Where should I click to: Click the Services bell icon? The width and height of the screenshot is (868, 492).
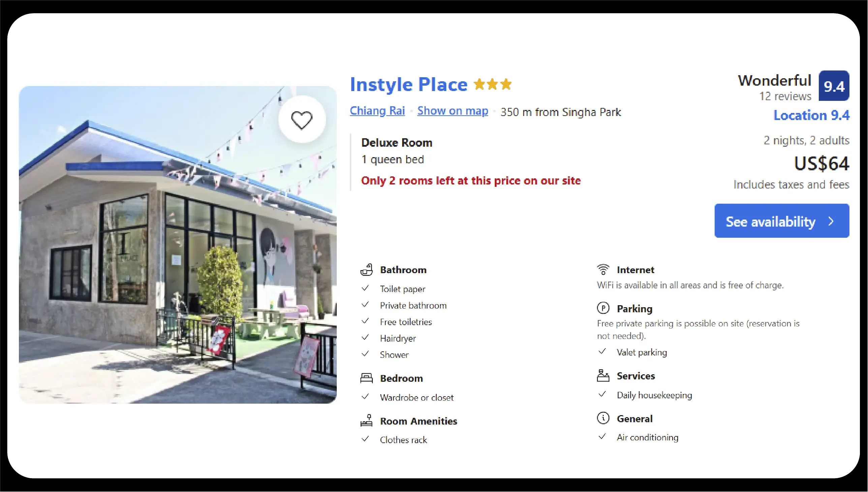[x=603, y=375]
